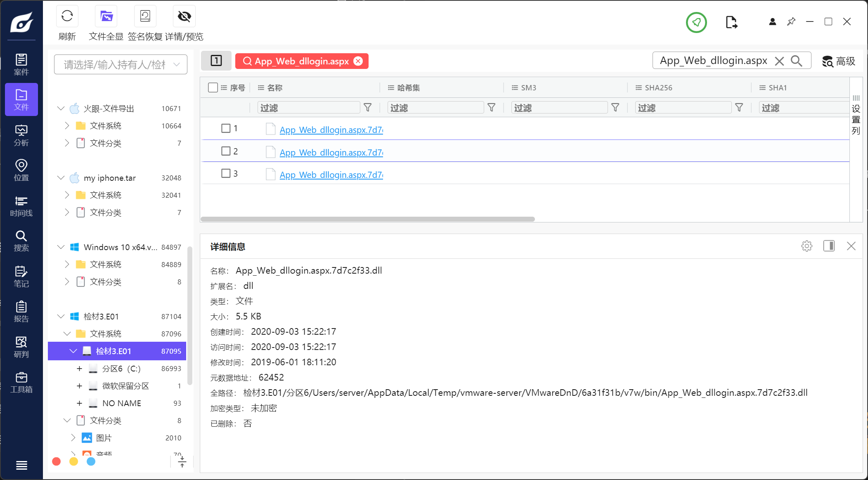Expand the 分区6 (C:) tree node
The height and width of the screenshot is (480, 868).
79,369
